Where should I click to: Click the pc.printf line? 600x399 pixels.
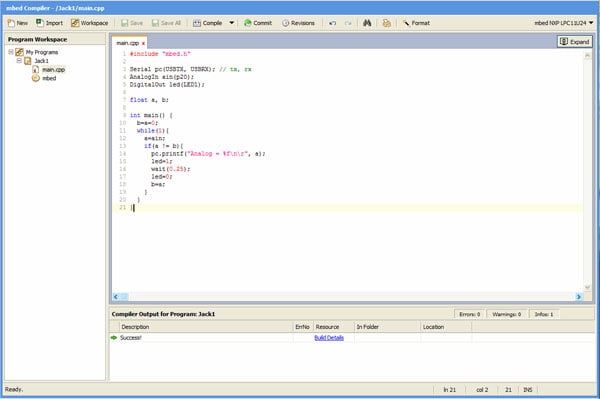(x=208, y=154)
